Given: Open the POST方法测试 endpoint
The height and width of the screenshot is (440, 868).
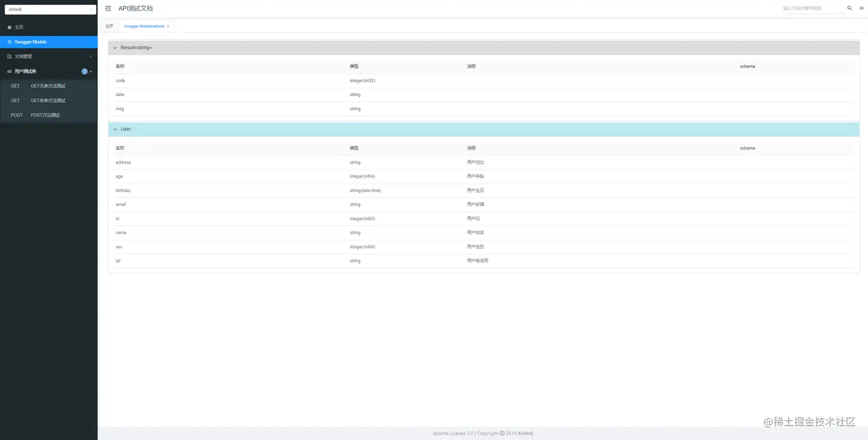Looking at the screenshot, I should click(x=49, y=115).
